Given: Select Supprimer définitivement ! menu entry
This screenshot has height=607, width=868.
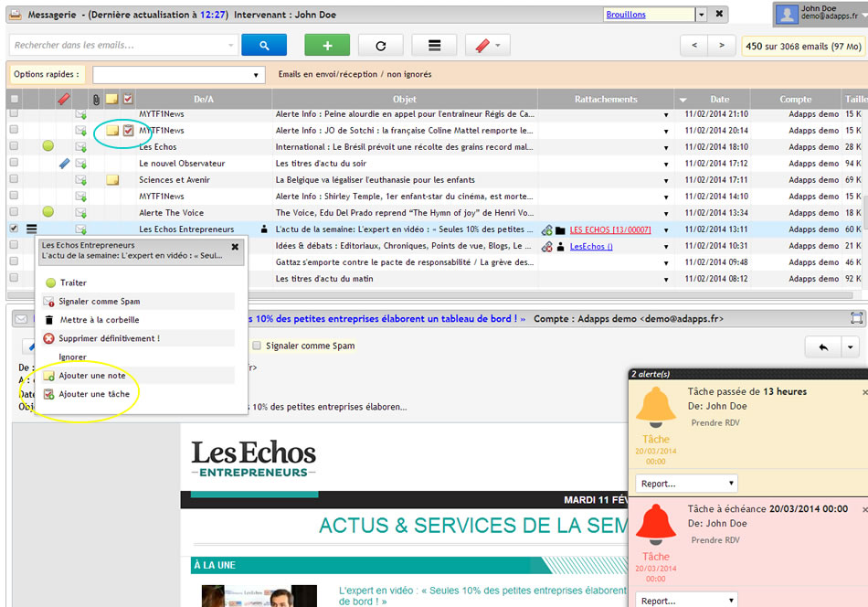Looking at the screenshot, I should pos(109,338).
